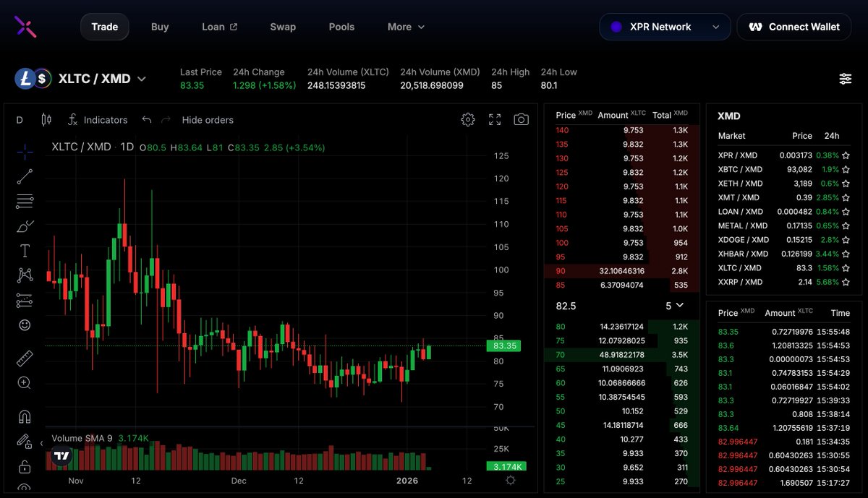868x498 pixels.
Task: Open the chart patterns tool
Action: (25, 275)
